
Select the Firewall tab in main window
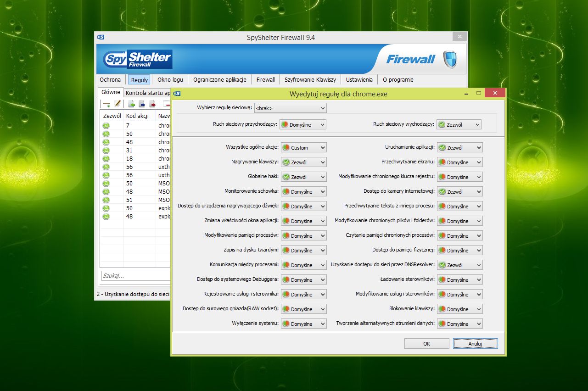(266, 80)
